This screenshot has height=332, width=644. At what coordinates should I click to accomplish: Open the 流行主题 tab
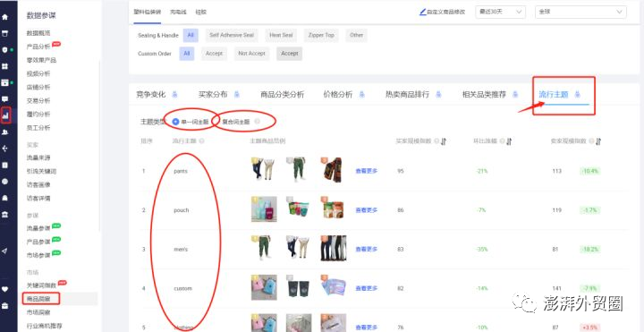554,95
